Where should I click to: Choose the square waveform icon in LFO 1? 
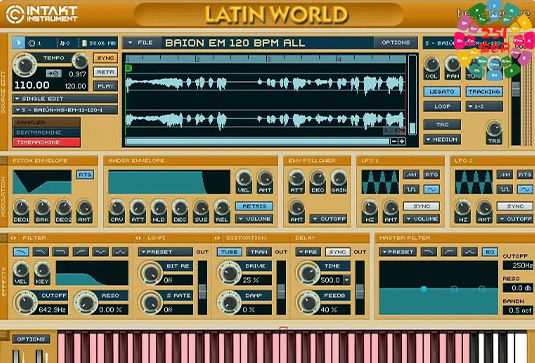tap(411, 189)
